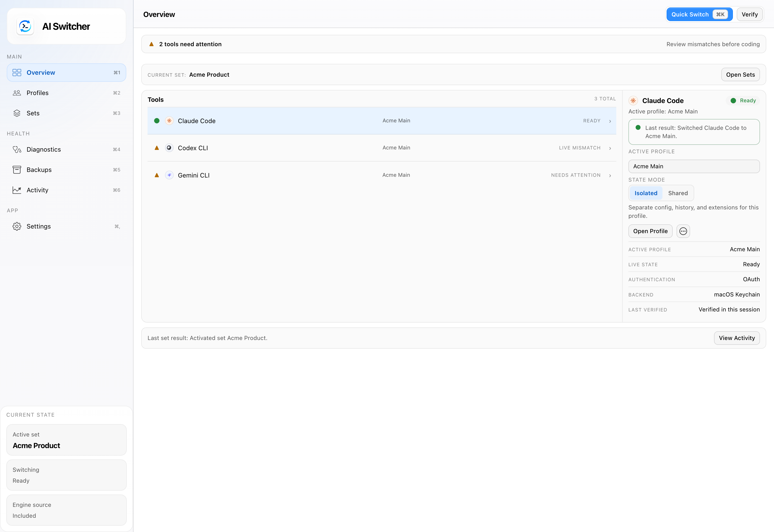774x532 pixels.
Task: Click the green status dot for Claude Code row
Action: pos(157,121)
